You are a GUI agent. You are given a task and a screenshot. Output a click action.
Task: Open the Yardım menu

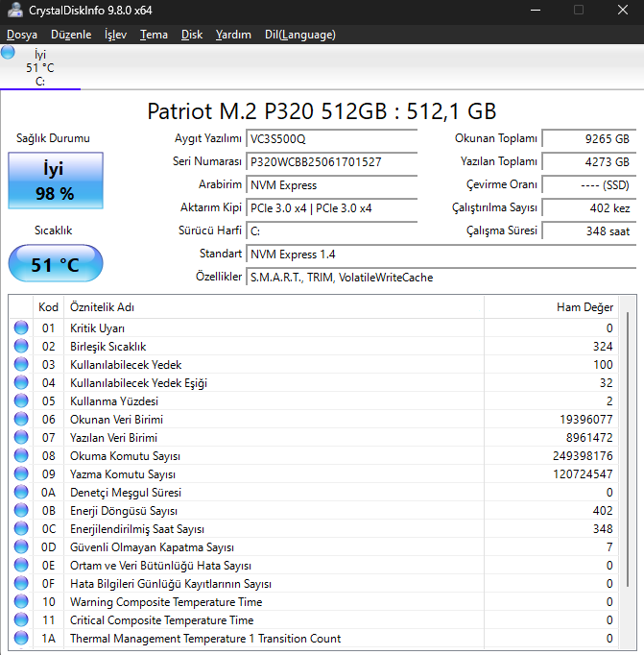click(233, 35)
